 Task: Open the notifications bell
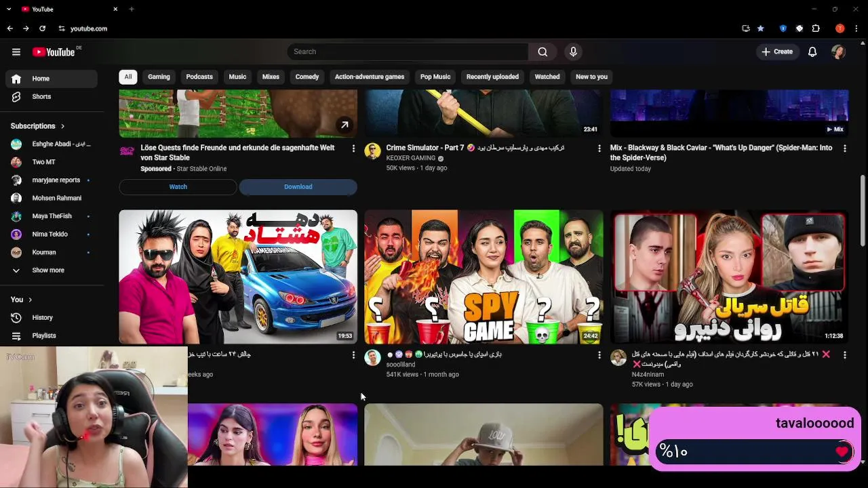coord(812,52)
